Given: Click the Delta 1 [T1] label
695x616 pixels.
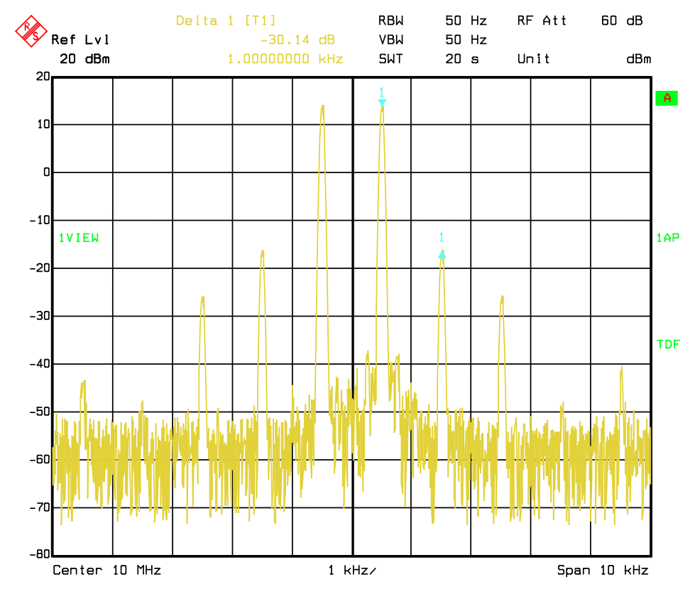Looking at the screenshot, I should [226, 21].
